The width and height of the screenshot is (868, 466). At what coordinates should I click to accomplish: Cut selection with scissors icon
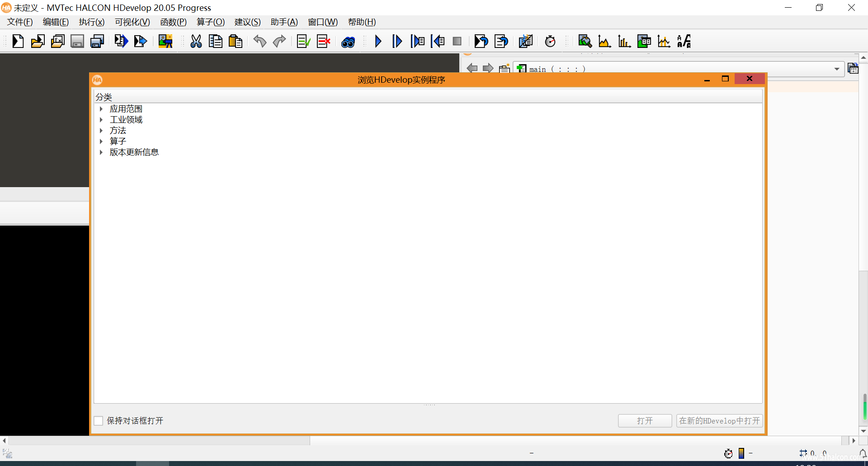(196, 42)
